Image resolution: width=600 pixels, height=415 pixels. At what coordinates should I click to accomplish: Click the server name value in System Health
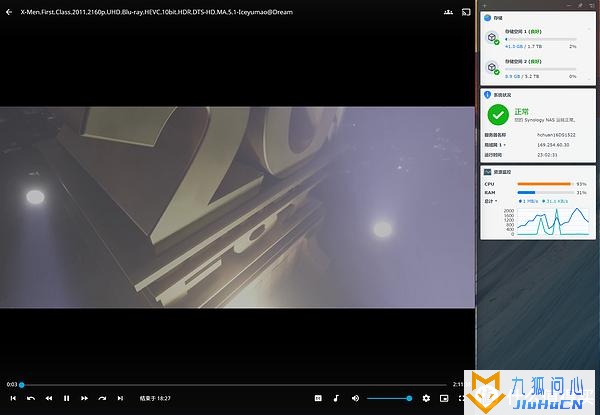pos(556,135)
